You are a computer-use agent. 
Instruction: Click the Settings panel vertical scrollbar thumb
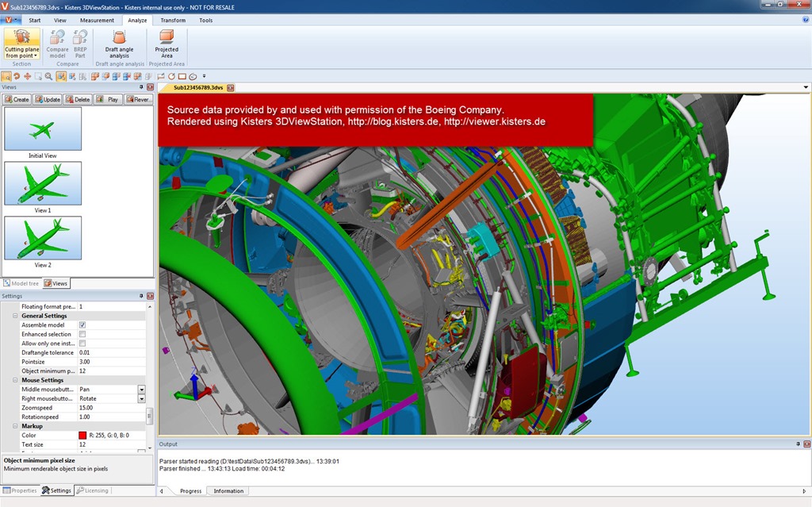pos(150,416)
